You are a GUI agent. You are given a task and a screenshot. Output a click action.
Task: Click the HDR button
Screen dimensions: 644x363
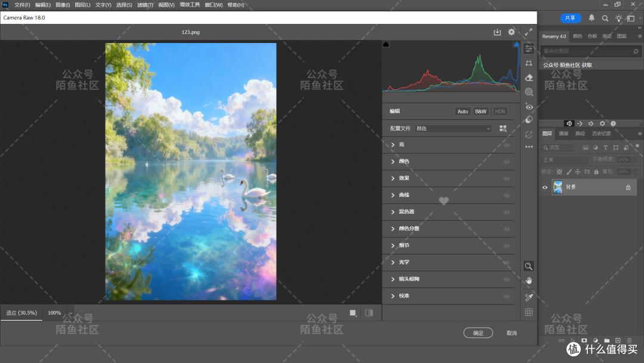point(500,112)
